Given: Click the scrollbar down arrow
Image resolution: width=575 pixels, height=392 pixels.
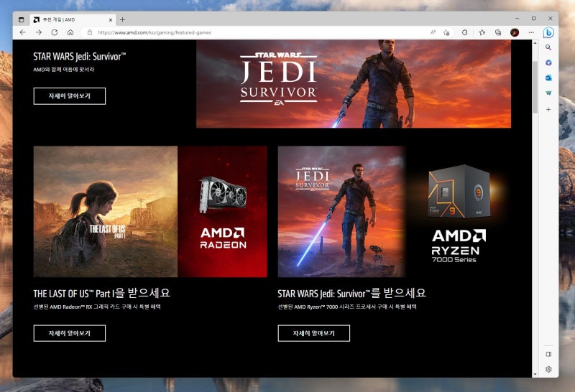Looking at the screenshot, I should (535, 374).
